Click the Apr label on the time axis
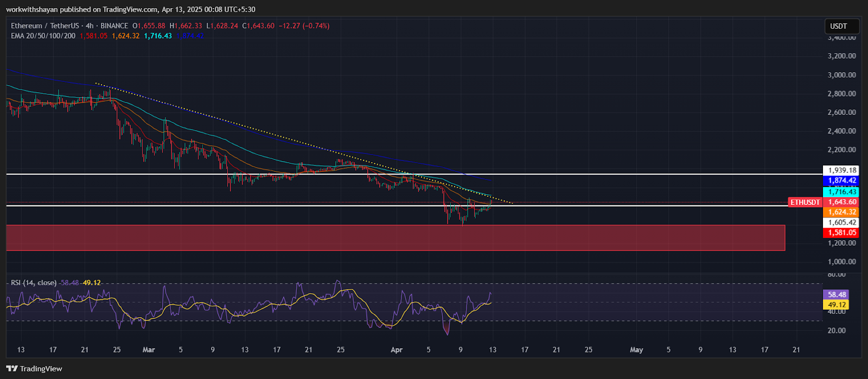The image size is (868, 379). point(397,350)
